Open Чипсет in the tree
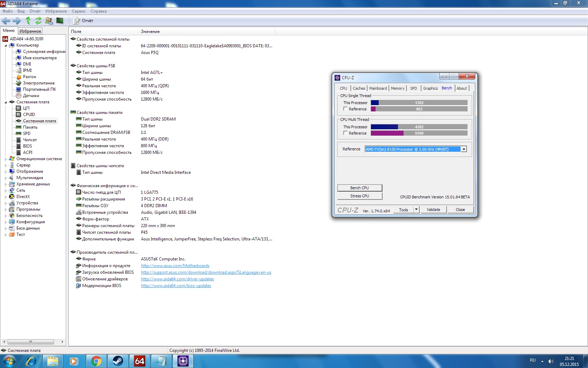 click(30, 140)
